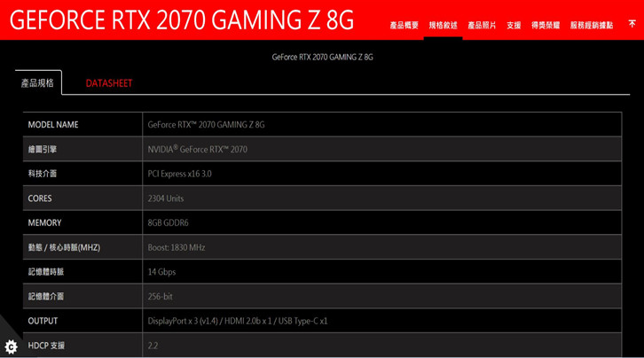This screenshot has height=358, width=644.
Task: Select the 繪圖引擎 label cell
Action: pos(82,149)
